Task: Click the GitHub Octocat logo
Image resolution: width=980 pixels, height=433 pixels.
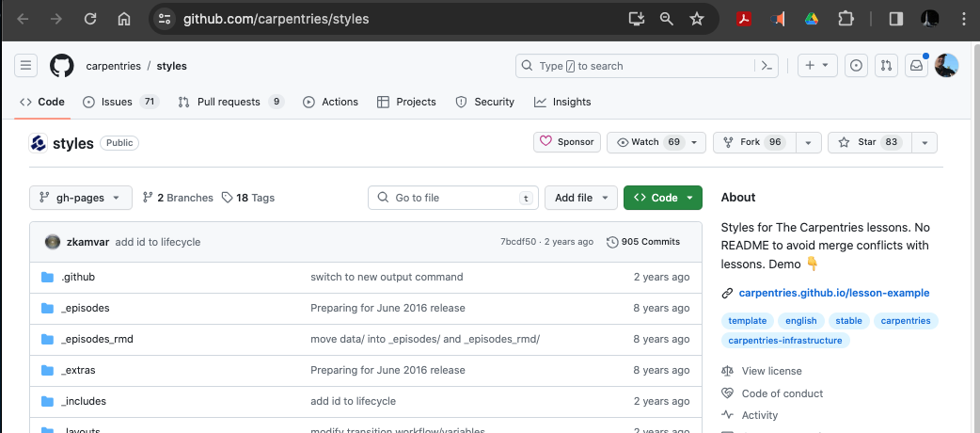Action: [x=61, y=66]
